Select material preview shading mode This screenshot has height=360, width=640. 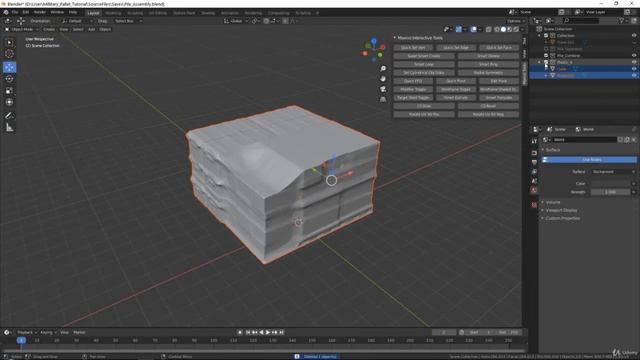(x=509, y=29)
